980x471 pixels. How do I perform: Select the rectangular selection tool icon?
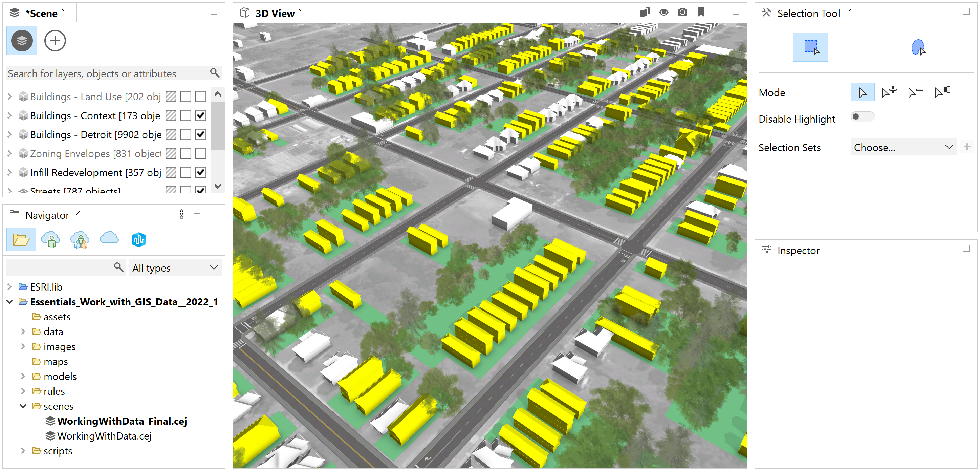tap(810, 47)
